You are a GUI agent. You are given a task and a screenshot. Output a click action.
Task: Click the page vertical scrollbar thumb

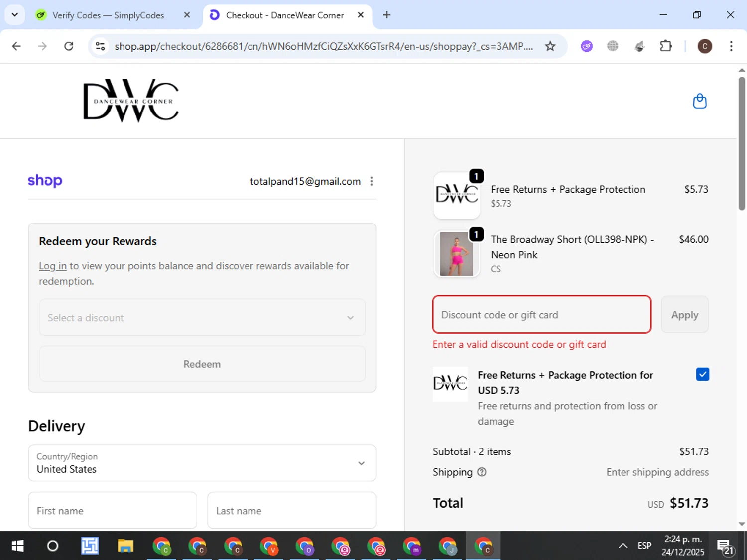[742, 143]
